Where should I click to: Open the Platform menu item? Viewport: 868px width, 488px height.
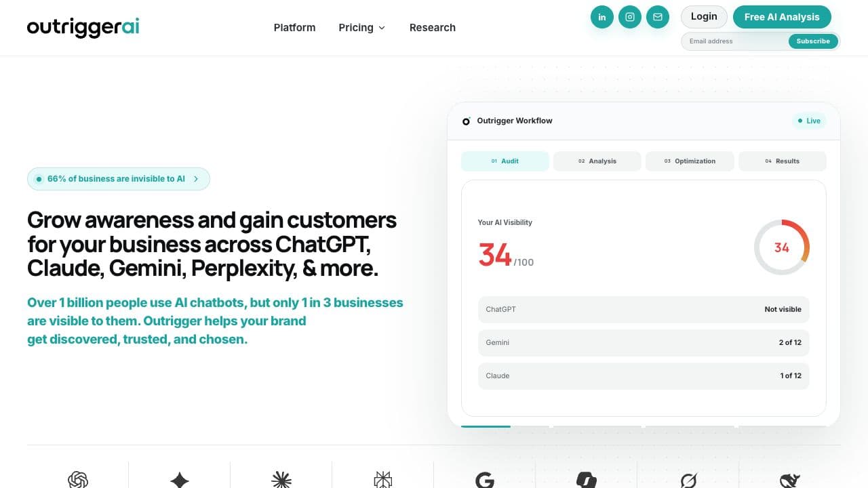(294, 28)
